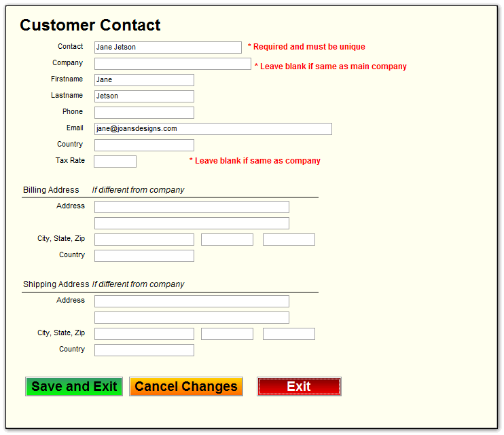
Task: Click the red Exit button
Action: [299, 387]
